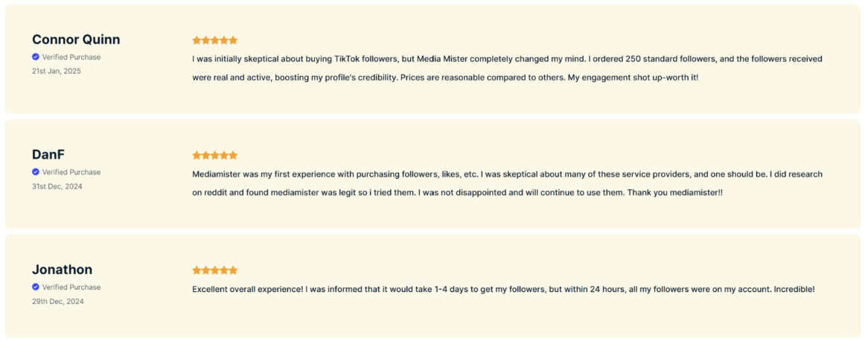Image resolution: width=868 pixels, height=341 pixels.
Task: Select the reviewer name Jonathon
Action: pos(62,270)
